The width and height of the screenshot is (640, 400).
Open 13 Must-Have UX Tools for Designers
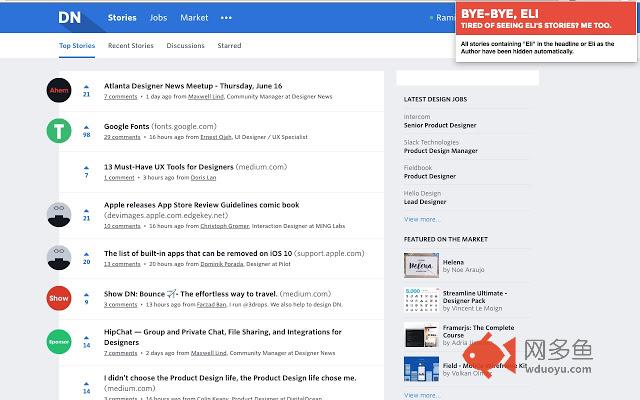click(x=169, y=167)
